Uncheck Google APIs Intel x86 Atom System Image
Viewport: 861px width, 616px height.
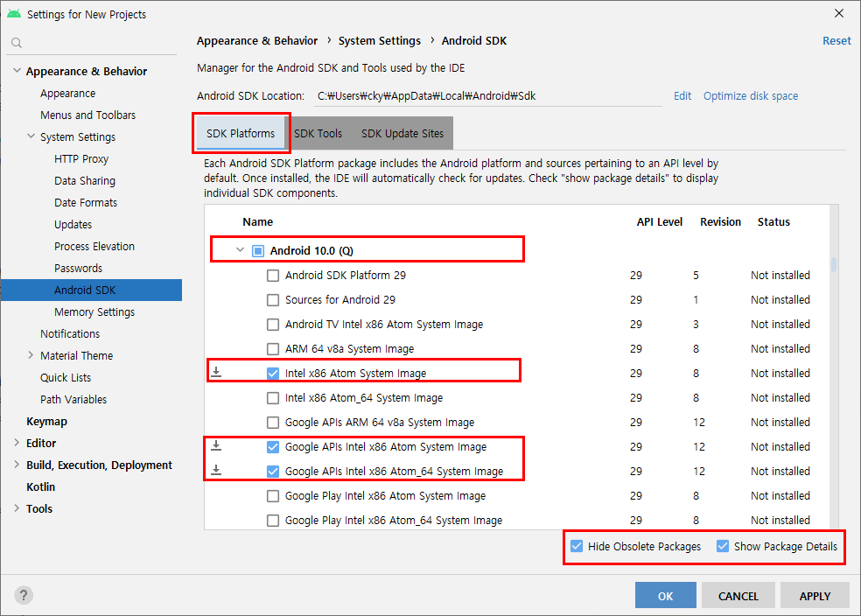point(273,447)
